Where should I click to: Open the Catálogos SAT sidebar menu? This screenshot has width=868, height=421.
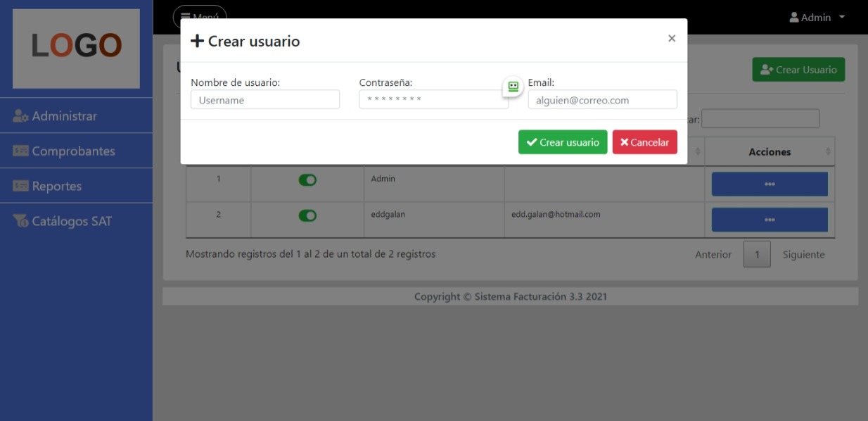coord(76,221)
